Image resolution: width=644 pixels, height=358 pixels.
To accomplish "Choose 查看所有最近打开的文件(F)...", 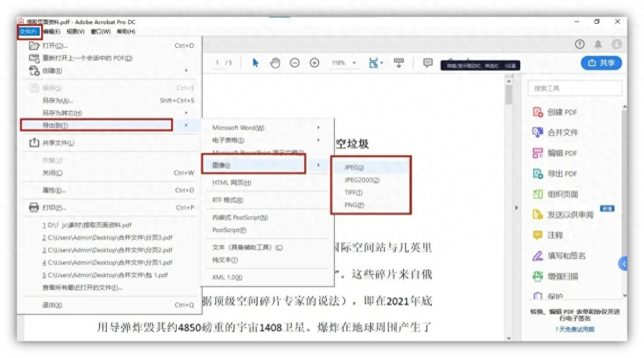I will click(82, 288).
